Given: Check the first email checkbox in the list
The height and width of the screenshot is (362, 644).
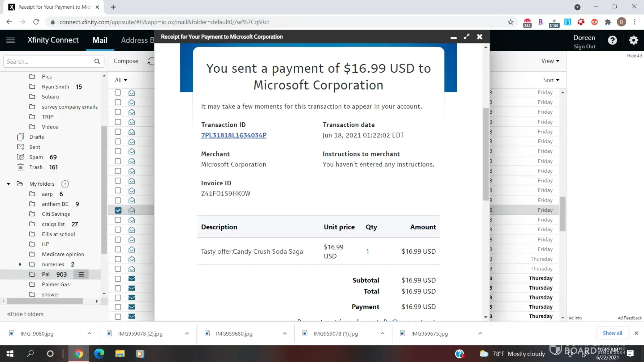Looking at the screenshot, I should click(118, 93).
